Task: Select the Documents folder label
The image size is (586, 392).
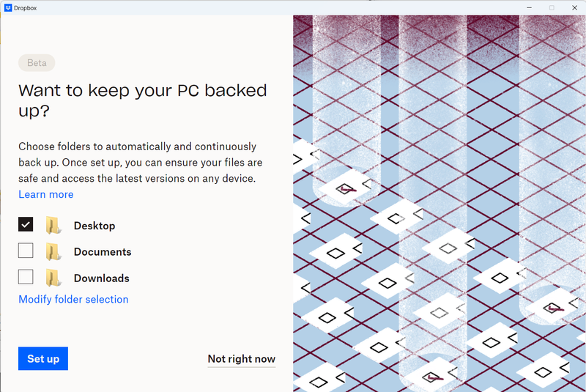Action: [x=103, y=252]
